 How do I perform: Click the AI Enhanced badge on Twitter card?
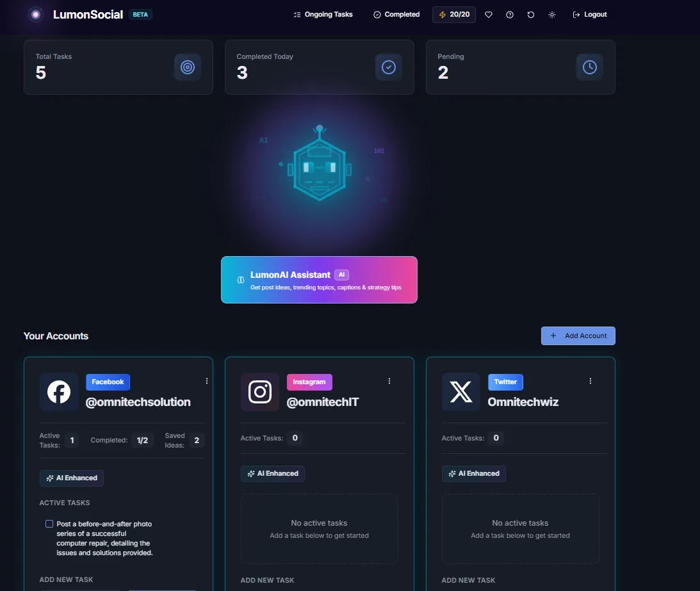click(474, 474)
